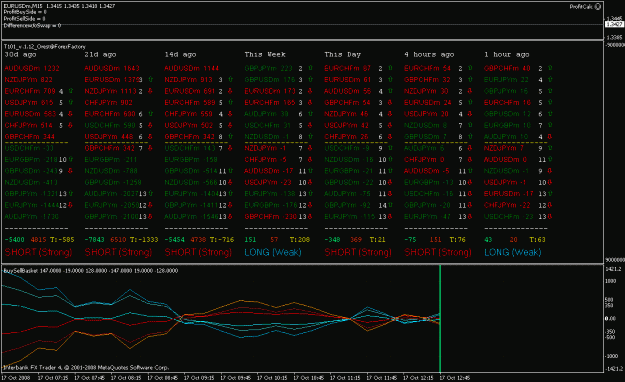The height and width of the screenshot is (382, 625).
Task: Click the "NZDJPYm 822" row
Action: click(x=28, y=80)
